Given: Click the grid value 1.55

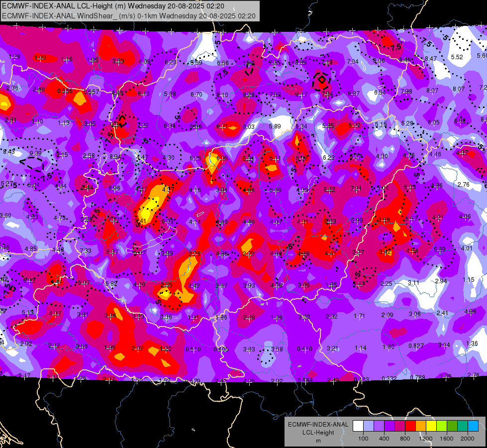Looking at the screenshot, I should click(331, 285).
